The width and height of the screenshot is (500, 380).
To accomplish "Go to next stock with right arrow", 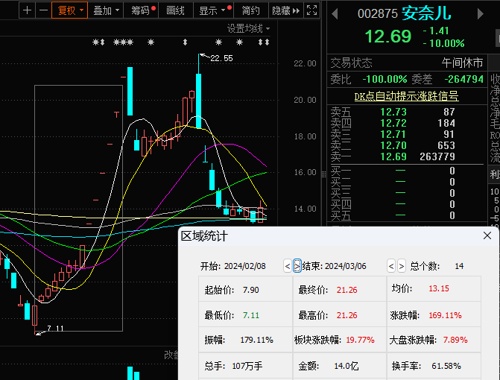I will pyautogui.click(x=480, y=14).
